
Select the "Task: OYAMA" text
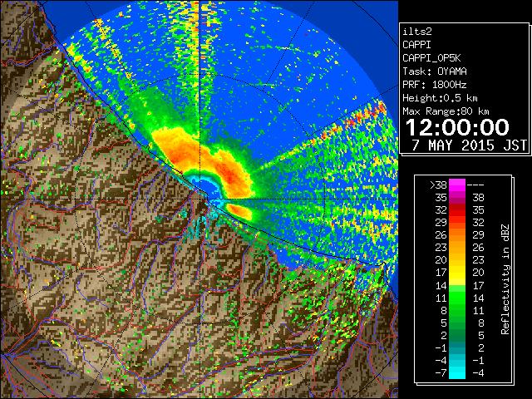point(435,71)
